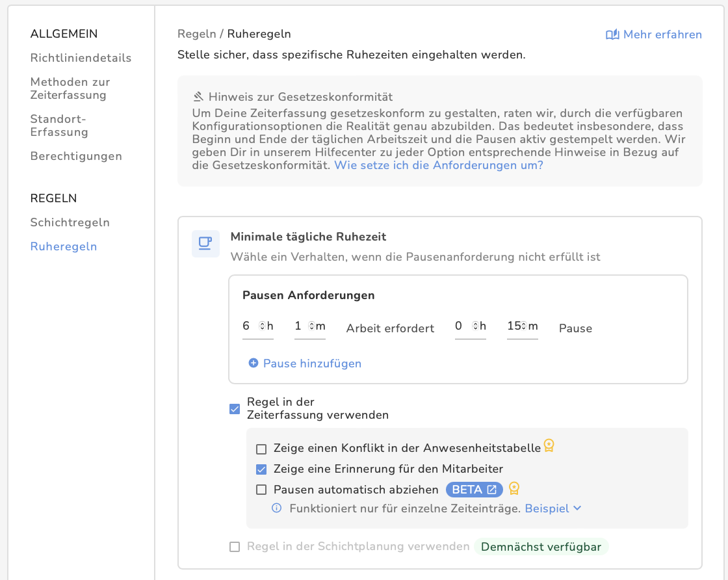Open Berechtigungen sidebar item
728x580 pixels.
pos(76,156)
